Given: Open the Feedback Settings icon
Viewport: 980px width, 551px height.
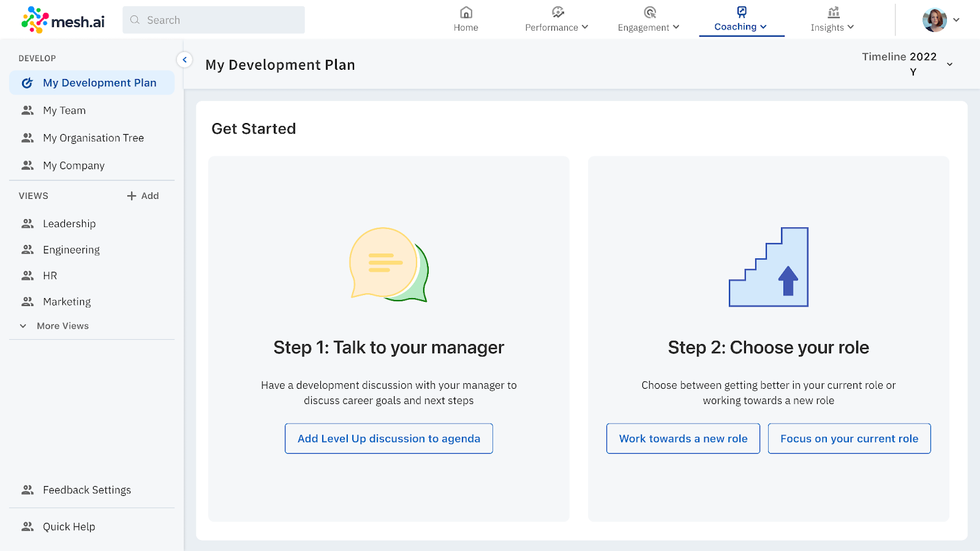Looking at the screenshot, I should coord(27,489).
